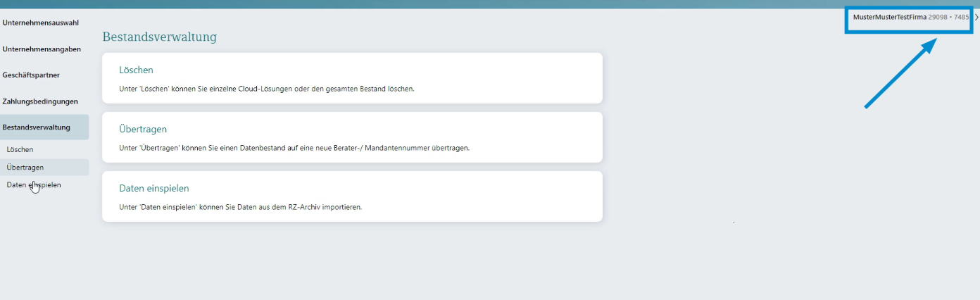
Task: Click the Löschen card title
Action: [x=136, y=70]
